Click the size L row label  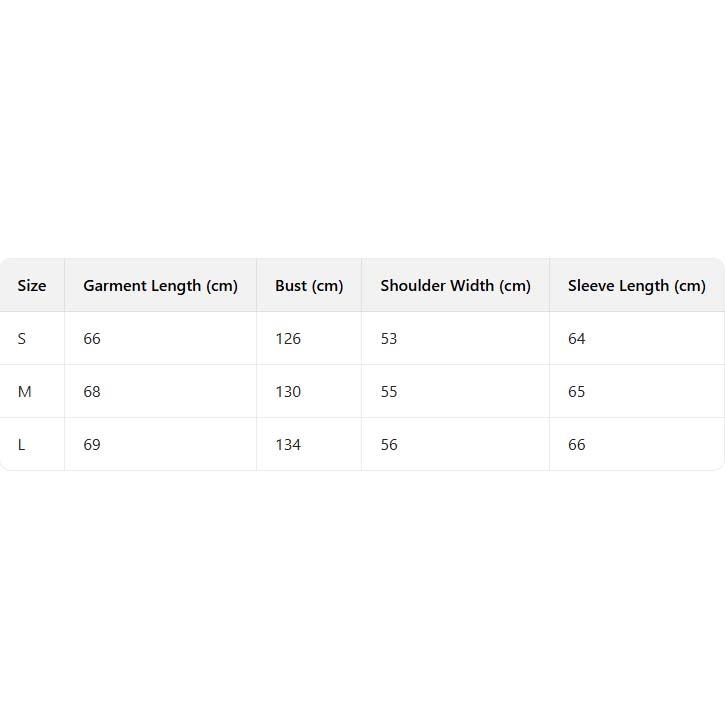coord(22,445)
